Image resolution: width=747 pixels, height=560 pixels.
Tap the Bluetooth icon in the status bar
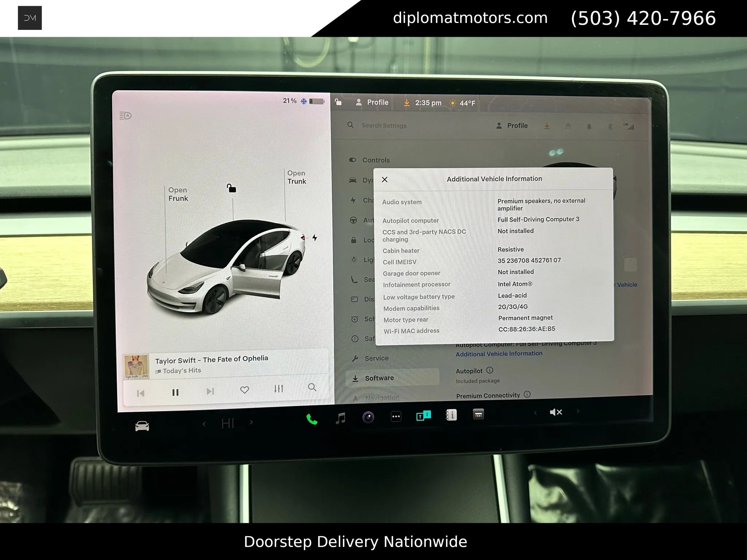point(610,126)
